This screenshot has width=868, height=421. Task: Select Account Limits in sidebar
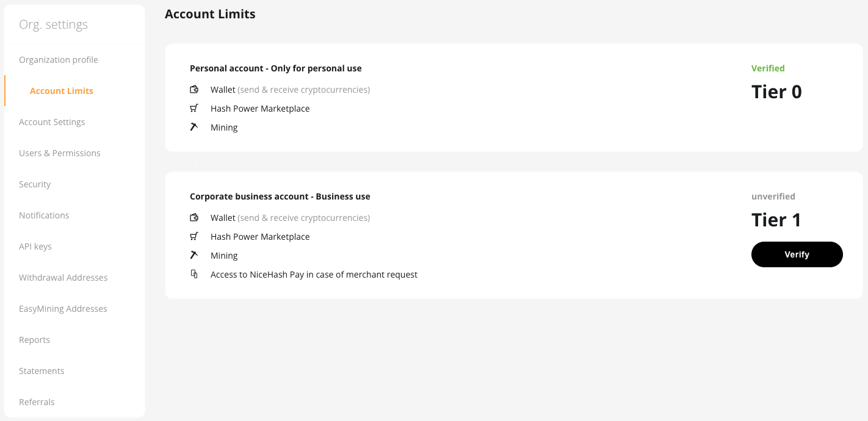(62, 91)
